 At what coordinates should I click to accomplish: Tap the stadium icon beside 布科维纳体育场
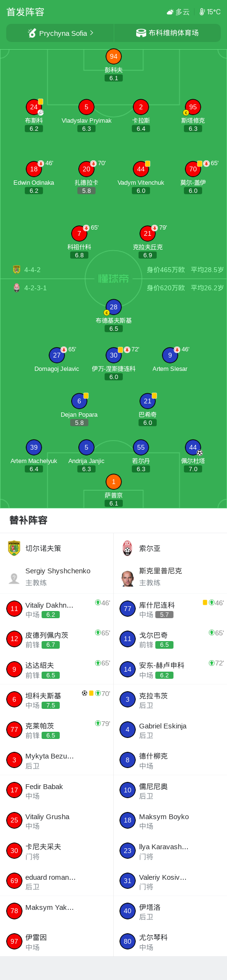[x=141, y=33]
